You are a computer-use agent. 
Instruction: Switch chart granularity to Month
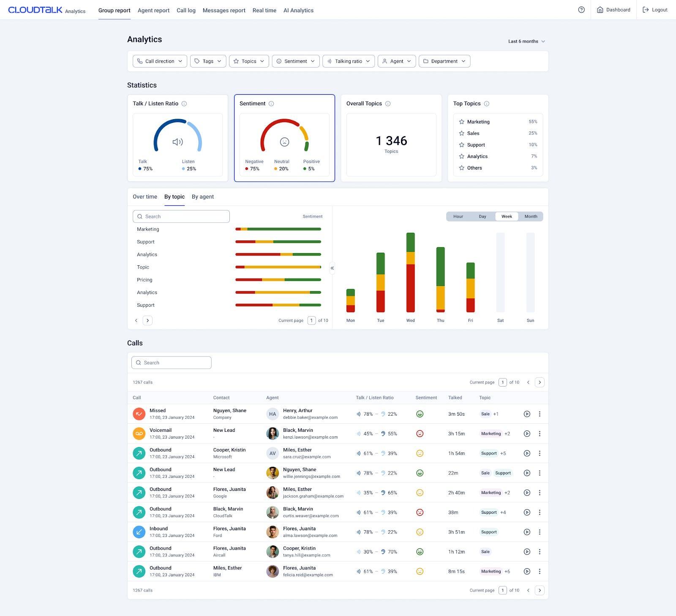[x=531, y=216]
